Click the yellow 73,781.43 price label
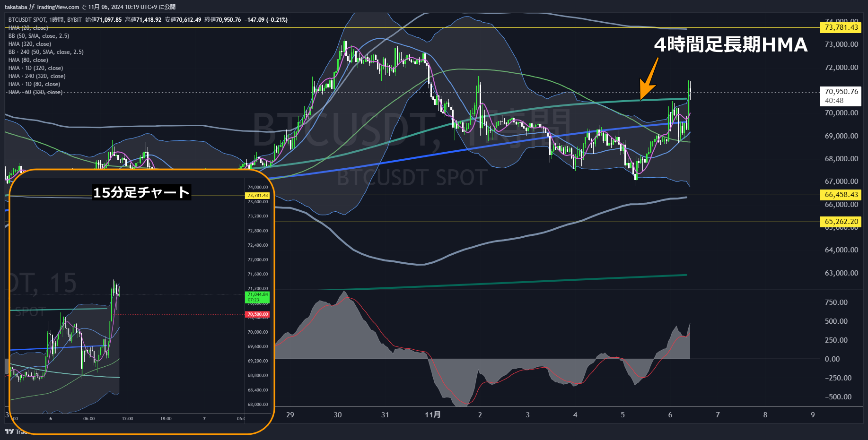 pos(841,27)
